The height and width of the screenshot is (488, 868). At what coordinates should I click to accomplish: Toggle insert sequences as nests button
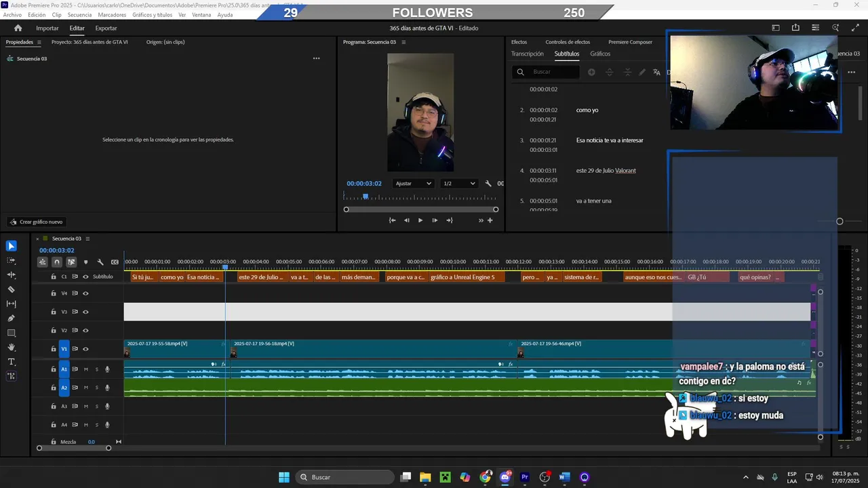tap(43, 262)
